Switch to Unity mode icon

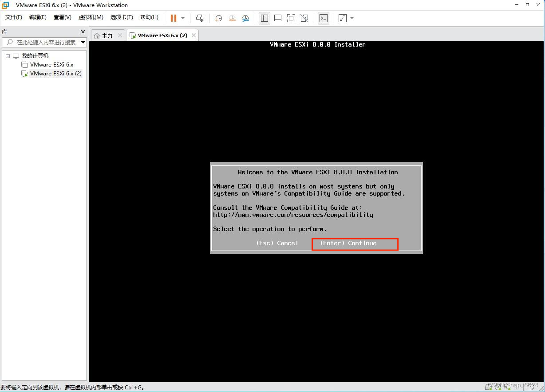pos(304,18)
